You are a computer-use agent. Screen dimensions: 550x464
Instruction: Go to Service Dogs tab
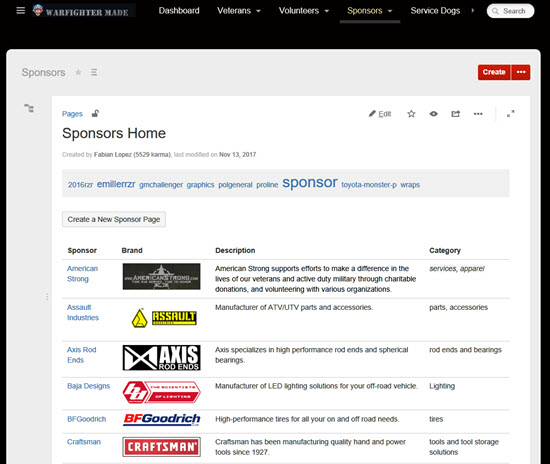tap(435, 11)
